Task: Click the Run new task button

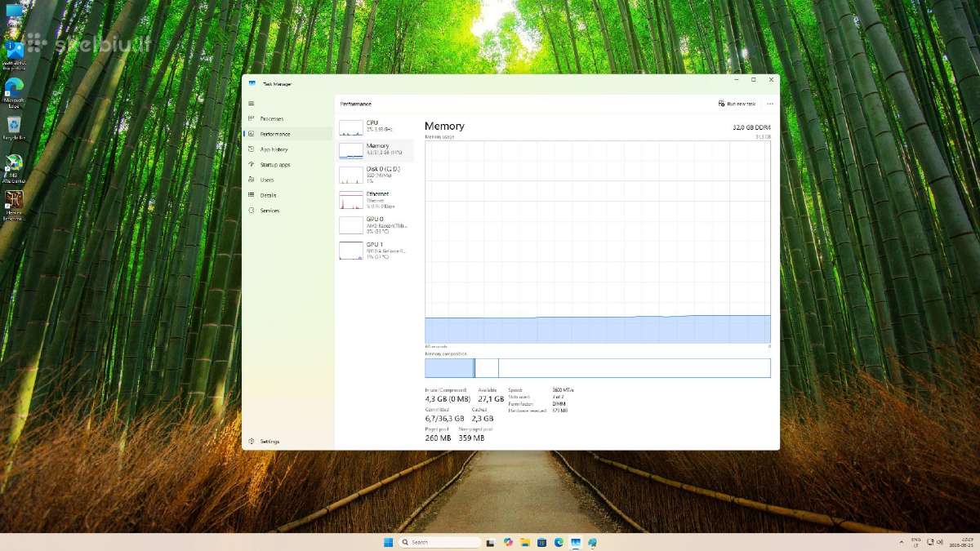Action: click(x=737, y=104)
